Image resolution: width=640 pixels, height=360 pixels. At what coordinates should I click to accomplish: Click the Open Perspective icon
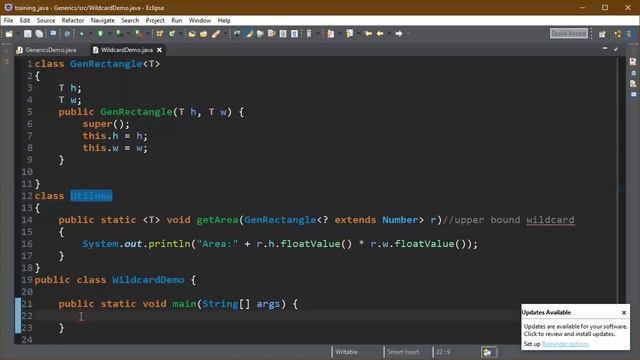[602, 34]
